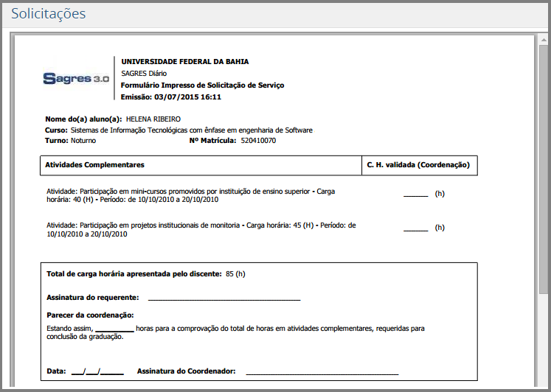Click the scrollbar up arrow

tap(544, 38)
